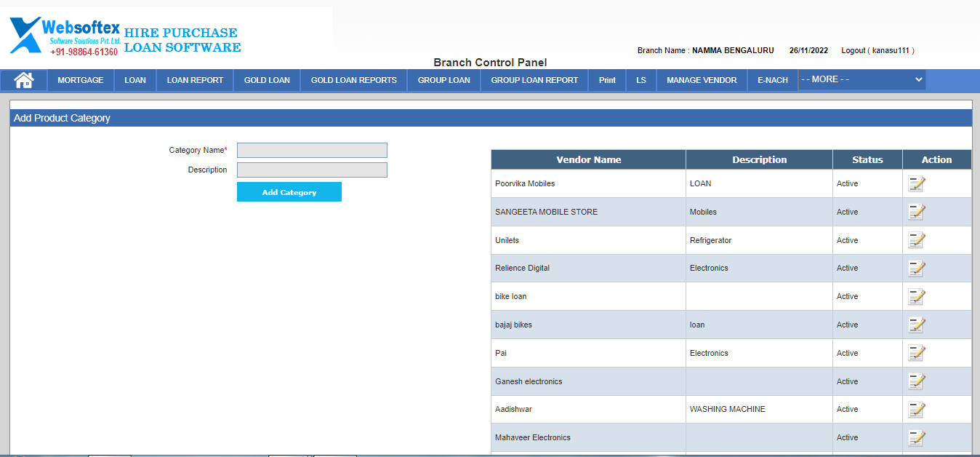This screenshot has width=980, height=457.
Task: Focus the Category Name input field
Action: 312,150
